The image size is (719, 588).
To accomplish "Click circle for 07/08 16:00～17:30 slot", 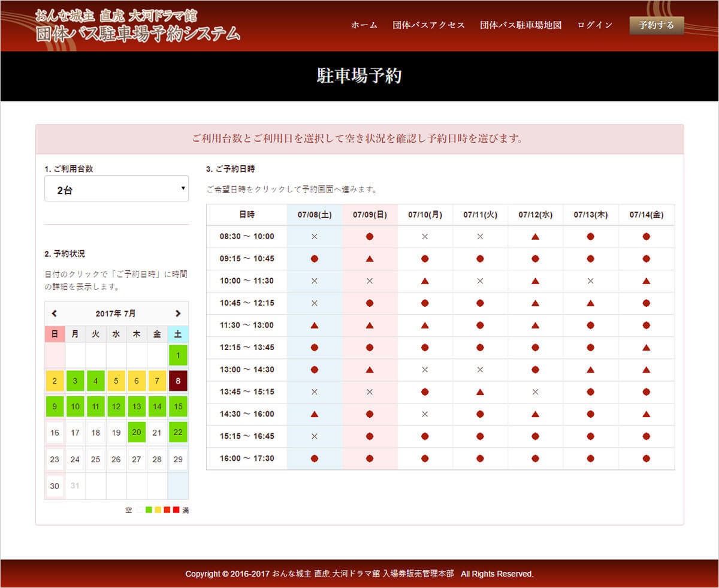I will 315,459.
